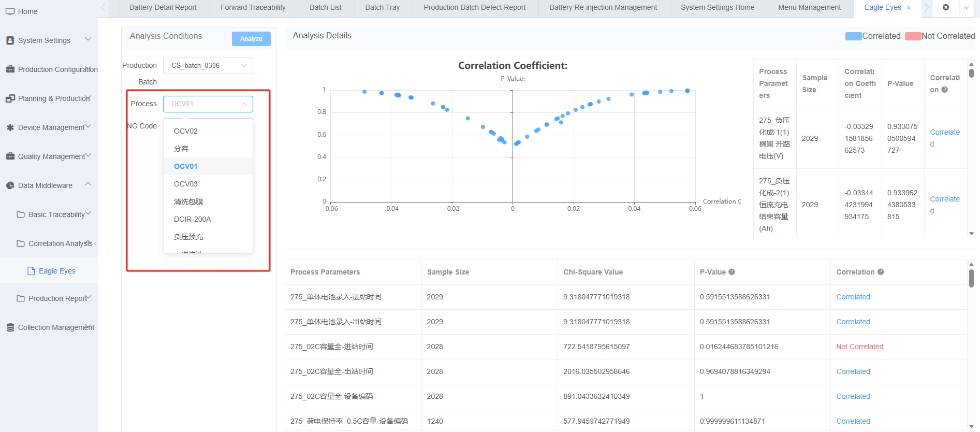Expand the Device Management menu
Image resolution: width=980 pixels, height=432 pixels.
[88, 126]
